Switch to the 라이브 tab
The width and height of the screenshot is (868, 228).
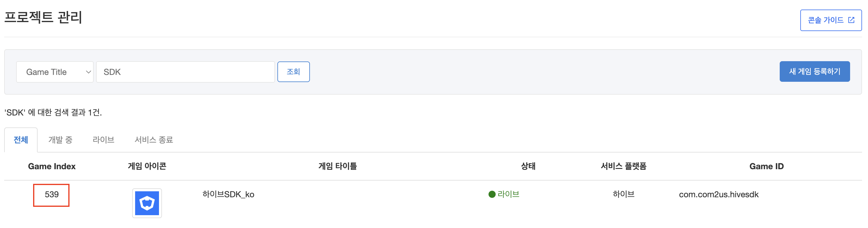pos(104,140)
